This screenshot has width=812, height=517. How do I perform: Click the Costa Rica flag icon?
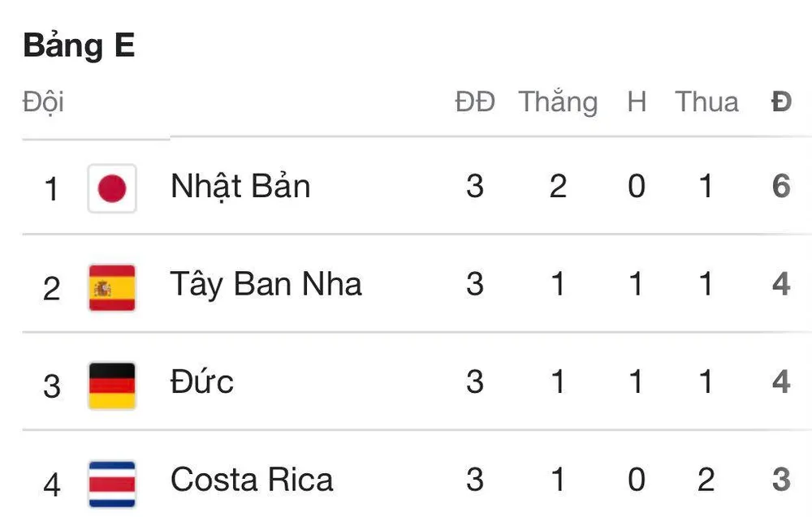pyautogui.click(x=112, y=481)
